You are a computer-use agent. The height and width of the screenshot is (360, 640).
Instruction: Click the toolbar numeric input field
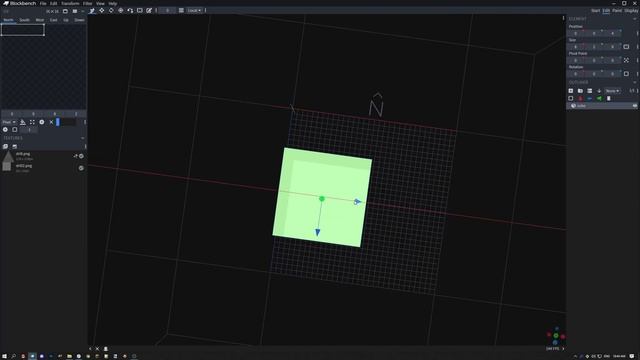coord(167,11)
